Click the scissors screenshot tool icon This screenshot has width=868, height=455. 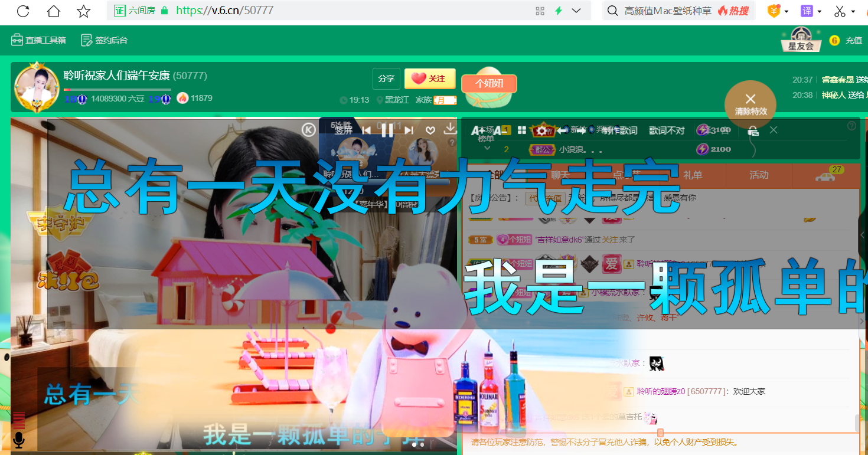click(840, 11)
